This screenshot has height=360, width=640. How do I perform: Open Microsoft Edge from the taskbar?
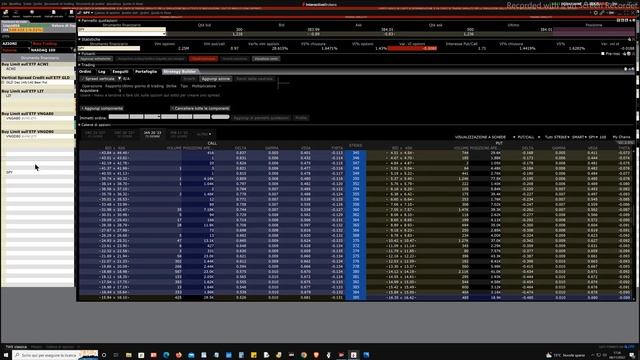166,355
